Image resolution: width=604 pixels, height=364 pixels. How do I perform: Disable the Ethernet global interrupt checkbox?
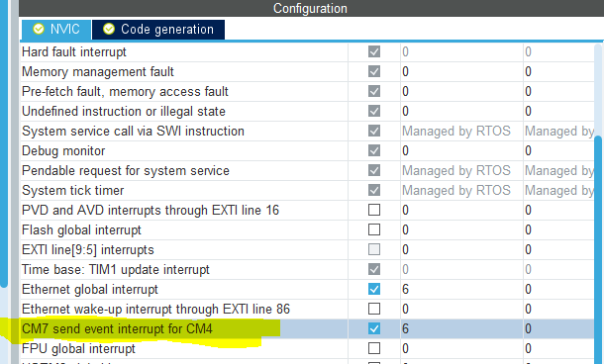[x=374, y=289]
